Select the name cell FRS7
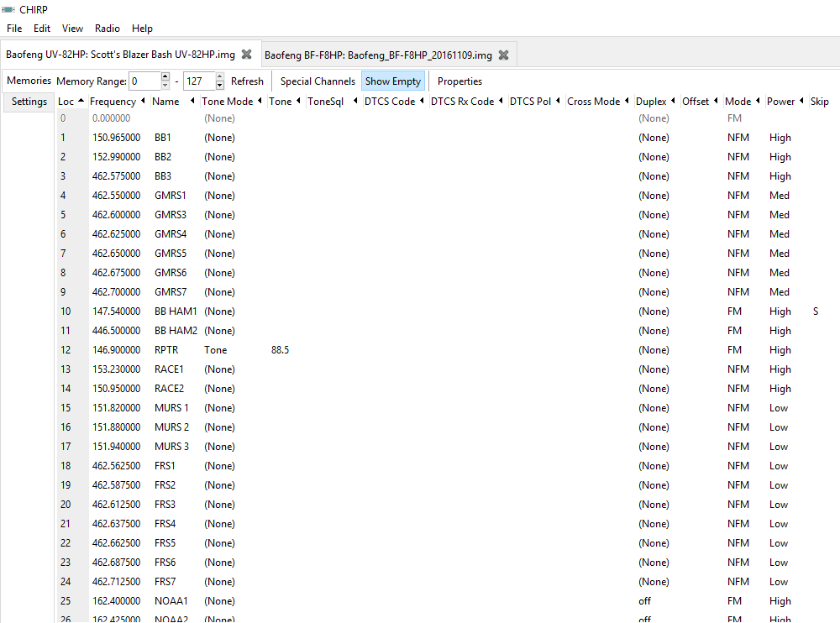The image size is (840, 623). pos(165,581)
